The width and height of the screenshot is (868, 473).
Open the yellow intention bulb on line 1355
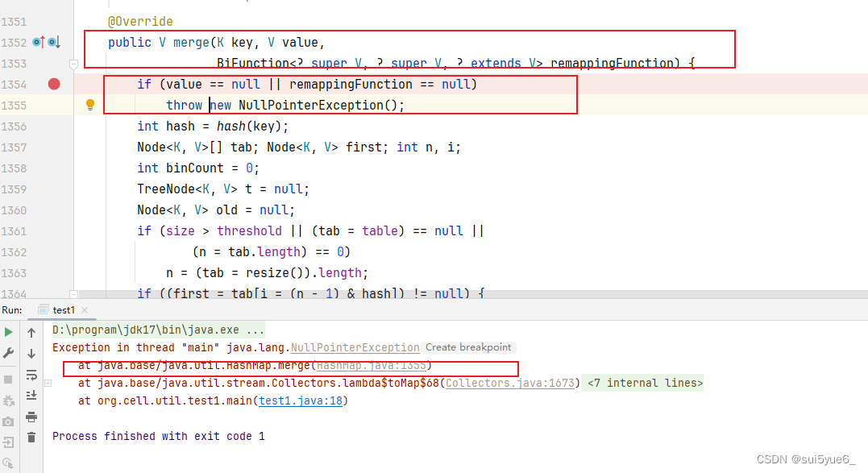[x=89, y=105]
